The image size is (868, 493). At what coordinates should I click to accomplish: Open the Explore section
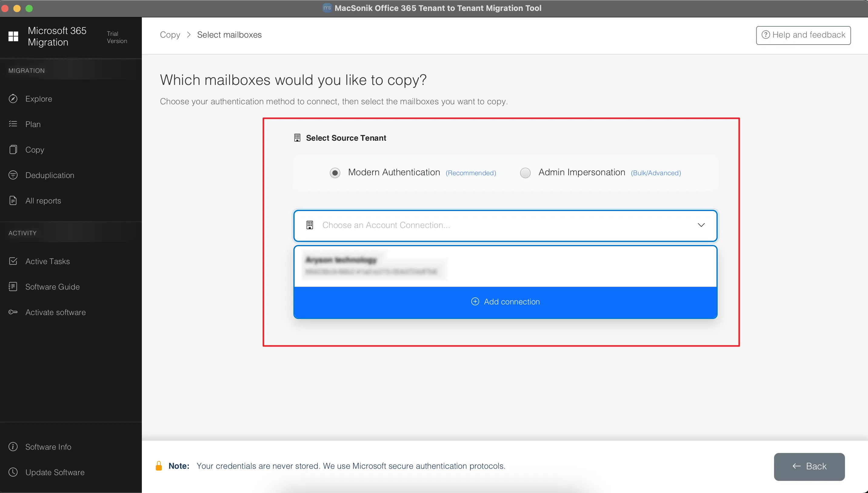[x=70, y=99]
